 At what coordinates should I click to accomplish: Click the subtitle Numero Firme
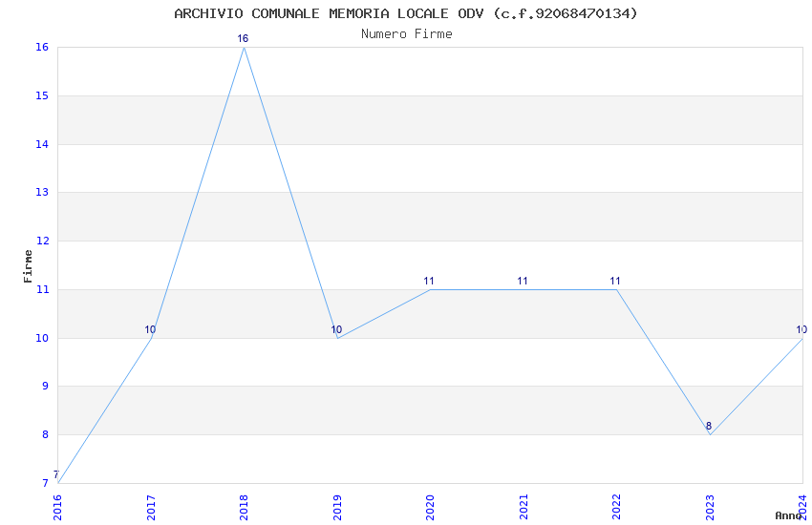pyautogui.click(x=407, y=34)
